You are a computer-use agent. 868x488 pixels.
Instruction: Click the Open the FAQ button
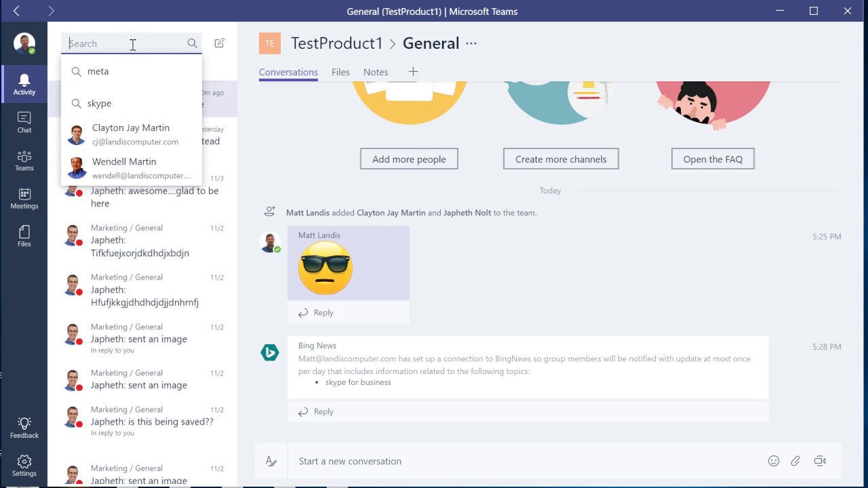(x=713, y=159)
